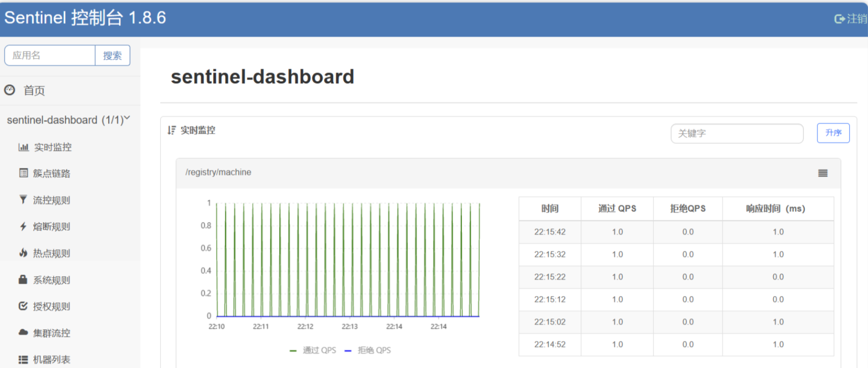This screenshot has width=868, height=368.
Task: Click the cloud icon beside 集群流控
Action: pyautogui.click(x=23, y=333)
